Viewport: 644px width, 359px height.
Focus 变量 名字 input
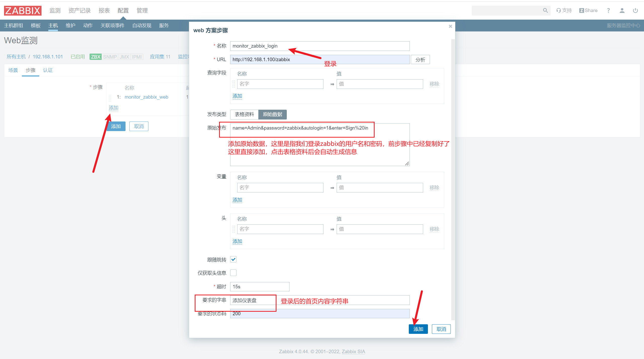pyautogui.click(x=280, y=188)
